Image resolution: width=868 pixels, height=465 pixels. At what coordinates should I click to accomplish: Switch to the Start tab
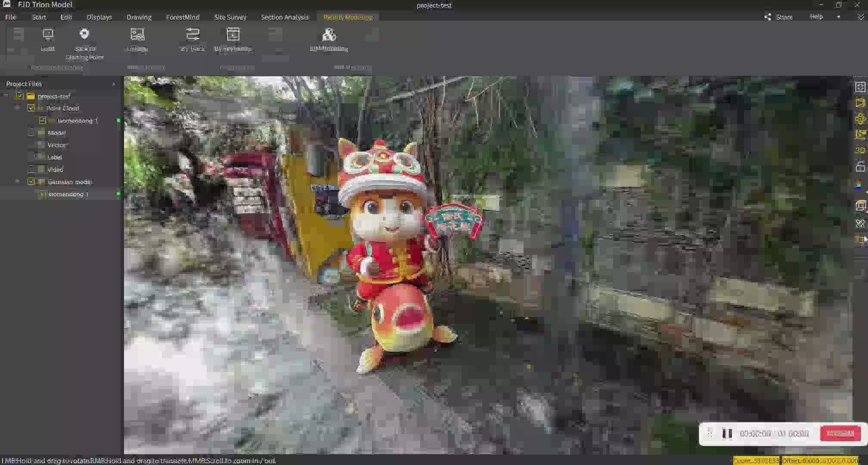tap(39, 17)
